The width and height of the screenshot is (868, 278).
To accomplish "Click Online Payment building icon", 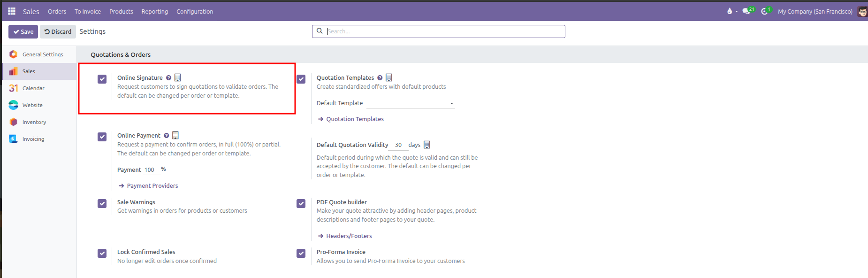I will [x=175, y=135].
